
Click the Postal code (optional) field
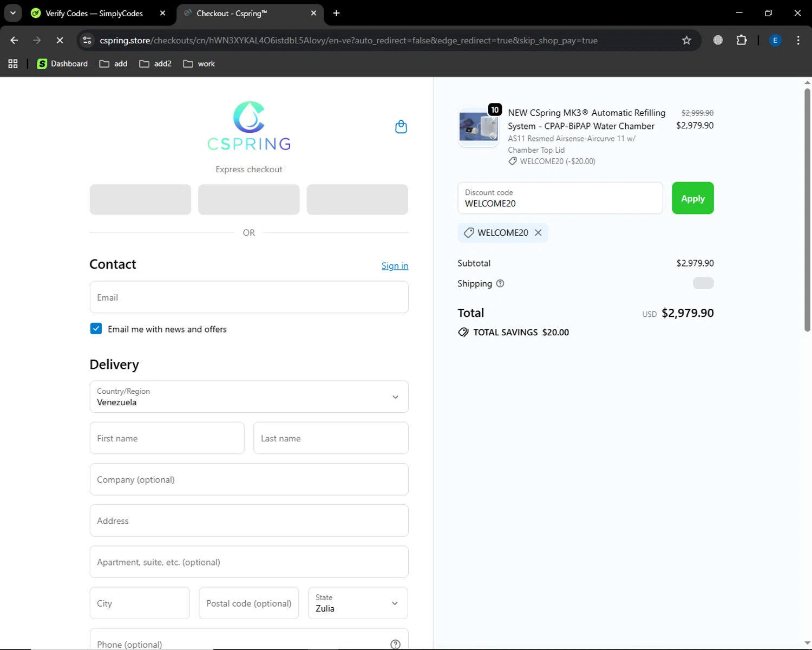tap(249, 603)
